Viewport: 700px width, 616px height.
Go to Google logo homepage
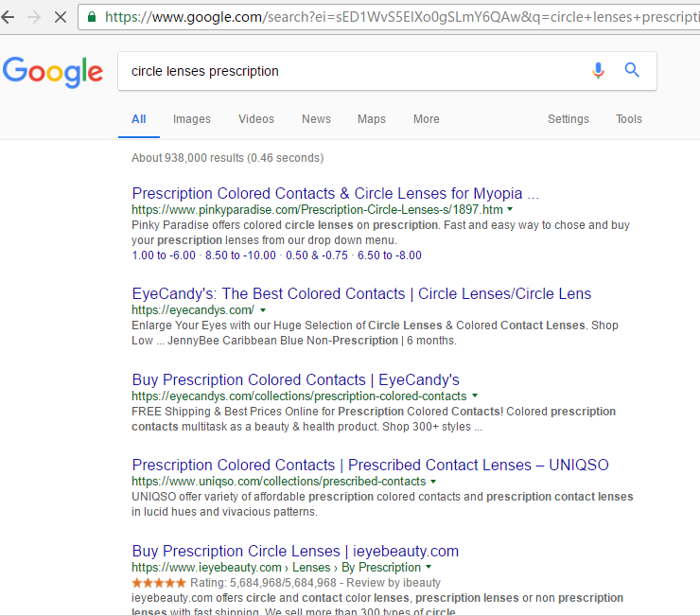(x=53, y=72)
